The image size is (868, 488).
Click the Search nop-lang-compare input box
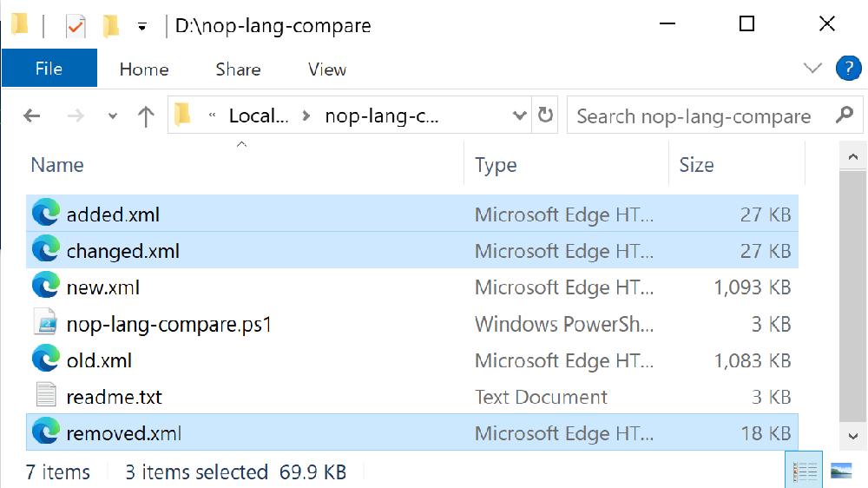coord(699,115)
